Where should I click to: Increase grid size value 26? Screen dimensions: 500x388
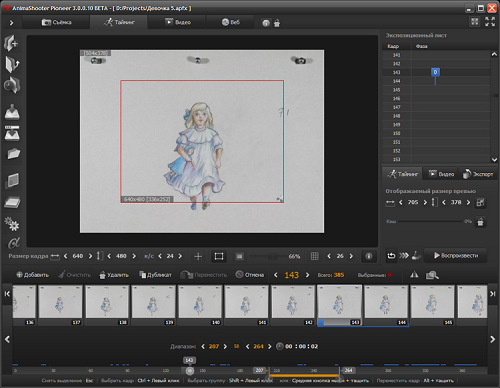pyautogui.click(x=351, y=256)
